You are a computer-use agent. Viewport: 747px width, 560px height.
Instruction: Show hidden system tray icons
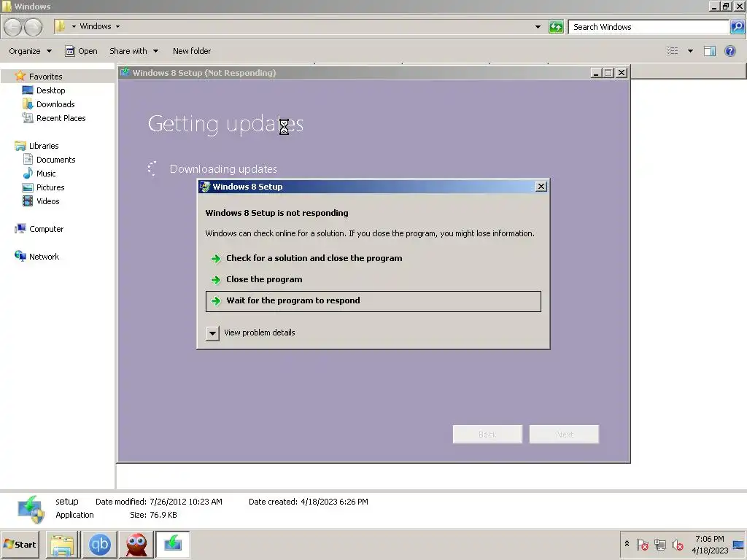(627, 544)
